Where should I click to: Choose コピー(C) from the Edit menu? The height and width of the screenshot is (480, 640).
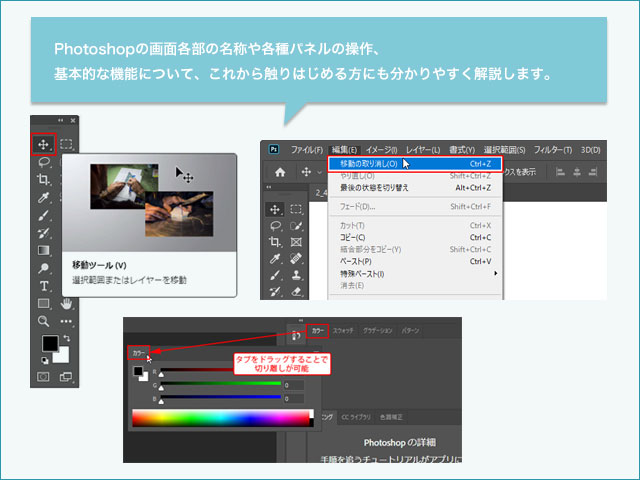click(416, 238)
